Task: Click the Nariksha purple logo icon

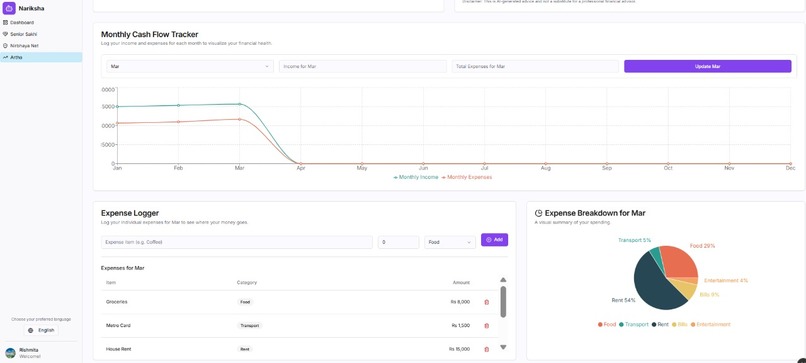Action: tap(9, 8)
